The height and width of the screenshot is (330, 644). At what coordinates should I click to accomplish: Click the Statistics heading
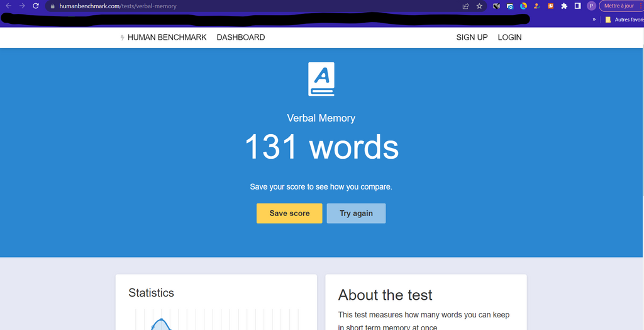[x=151, y=293]
